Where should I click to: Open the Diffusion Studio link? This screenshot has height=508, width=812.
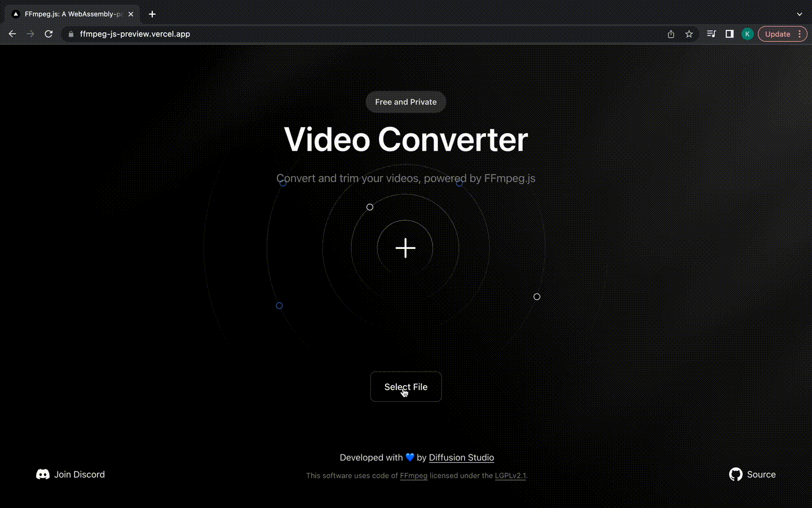(x=461, y=458)
